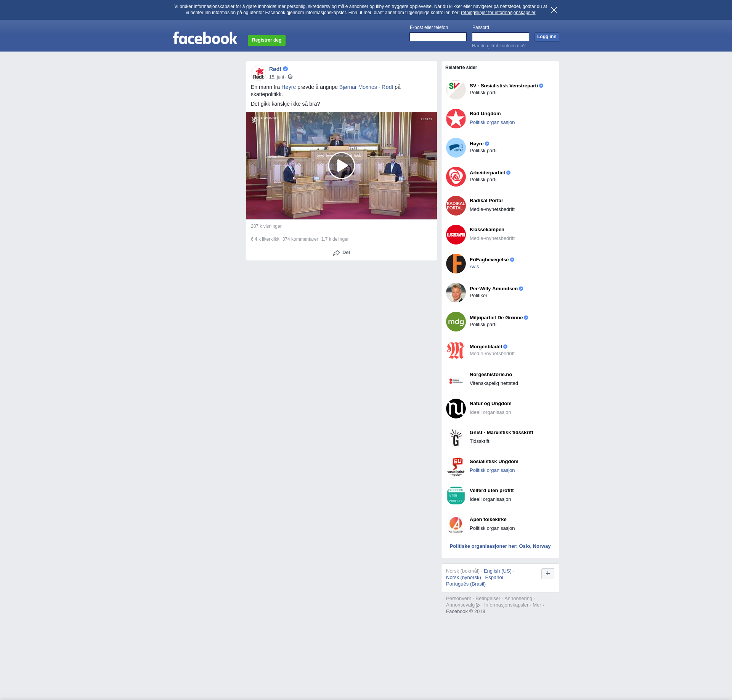Open the Høyre page logo in sidebar
This screenshot has width=732, height=700.
(x=456, y=148)
